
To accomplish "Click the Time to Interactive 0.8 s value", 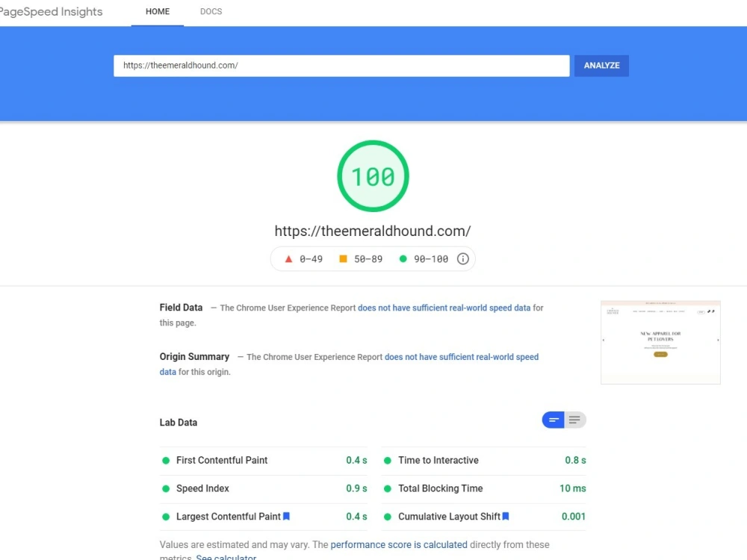I will (575, 461).
